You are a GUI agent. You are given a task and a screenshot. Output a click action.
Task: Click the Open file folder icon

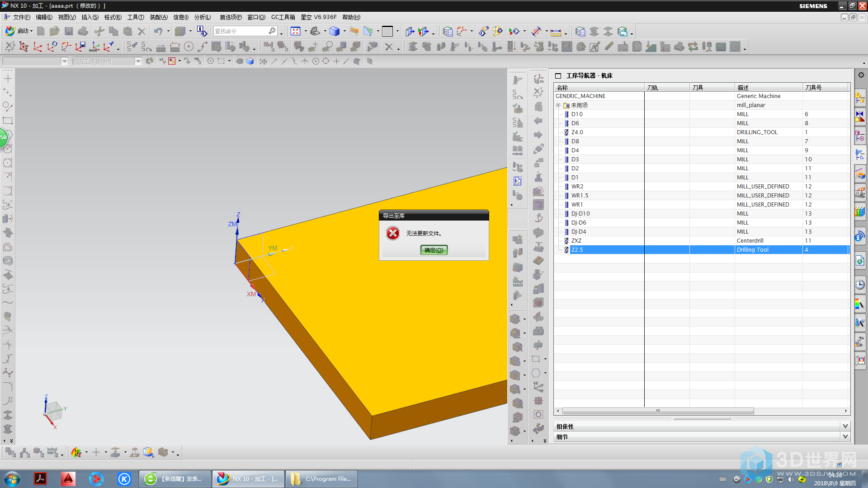[x=54, y=31]
